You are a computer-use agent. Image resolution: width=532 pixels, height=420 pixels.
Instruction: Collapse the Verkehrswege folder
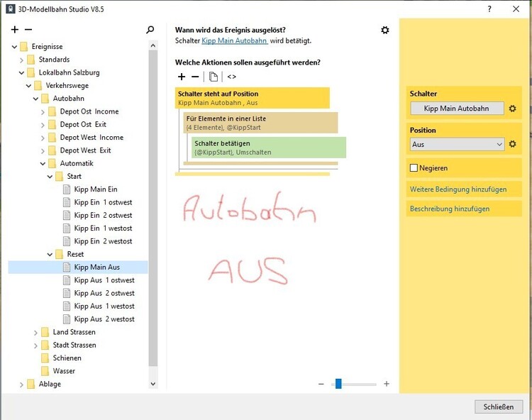pos(28,86)
